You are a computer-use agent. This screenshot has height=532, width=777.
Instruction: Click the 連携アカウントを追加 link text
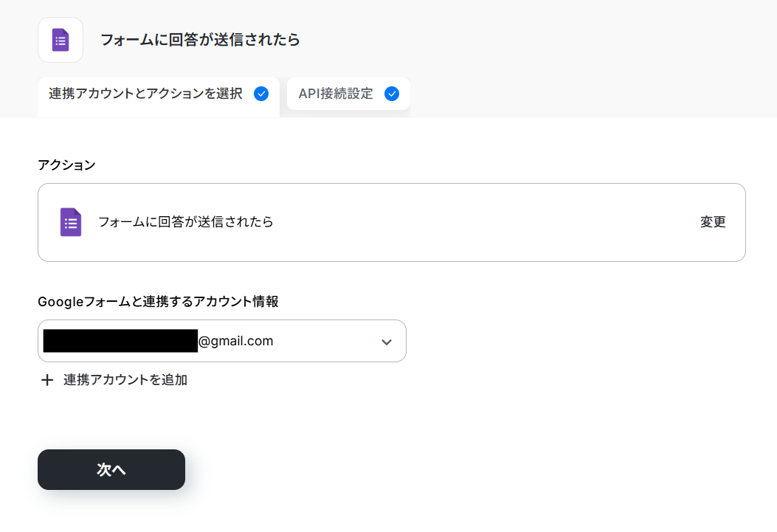pos(125,380)
